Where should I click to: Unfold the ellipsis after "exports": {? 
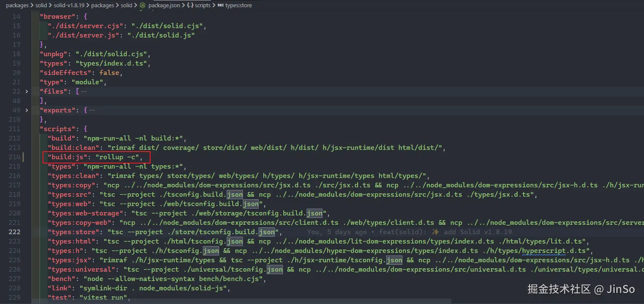click(x=91, y=110)
